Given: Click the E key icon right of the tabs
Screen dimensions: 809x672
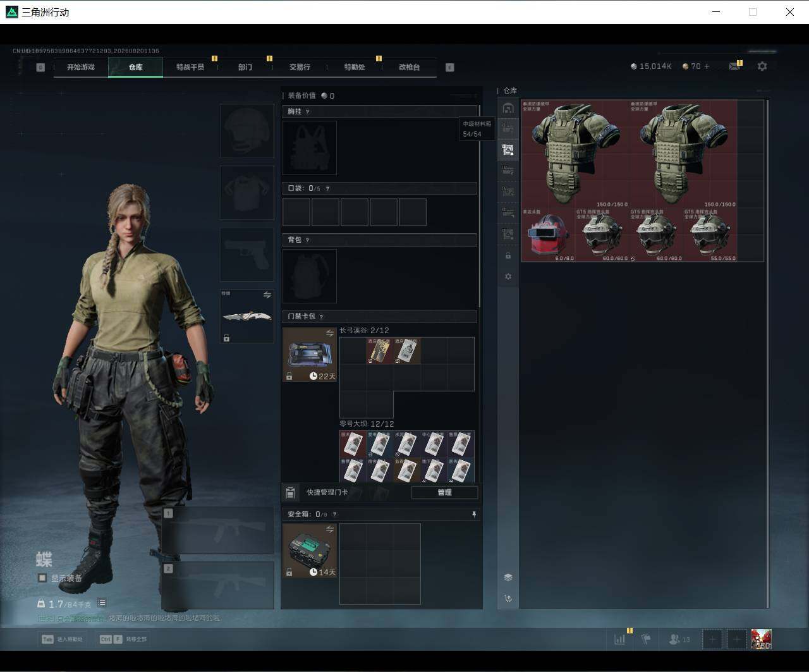Looking at the screenshot, I should [450, 67].
